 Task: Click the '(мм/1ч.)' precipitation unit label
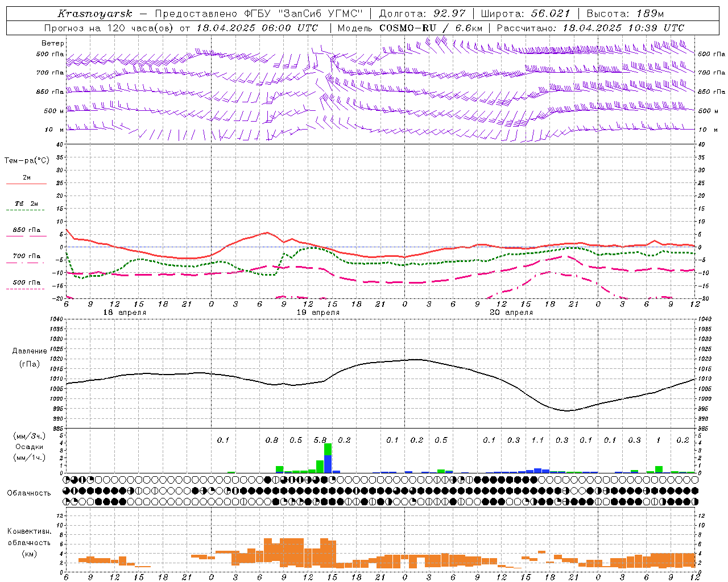pos(30,458)
